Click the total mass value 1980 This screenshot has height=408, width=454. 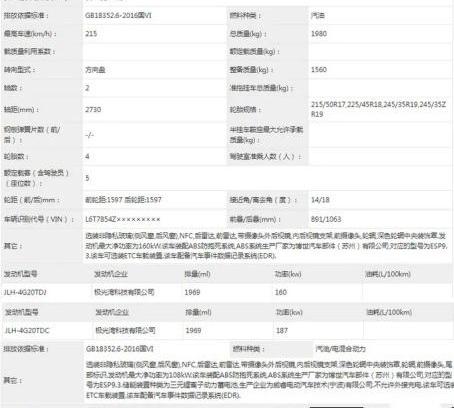click(x=319, y=34)
